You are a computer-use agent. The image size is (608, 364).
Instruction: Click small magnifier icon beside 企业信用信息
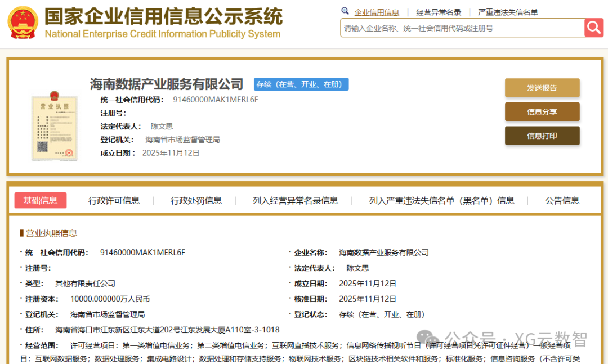tap(345, 11)
